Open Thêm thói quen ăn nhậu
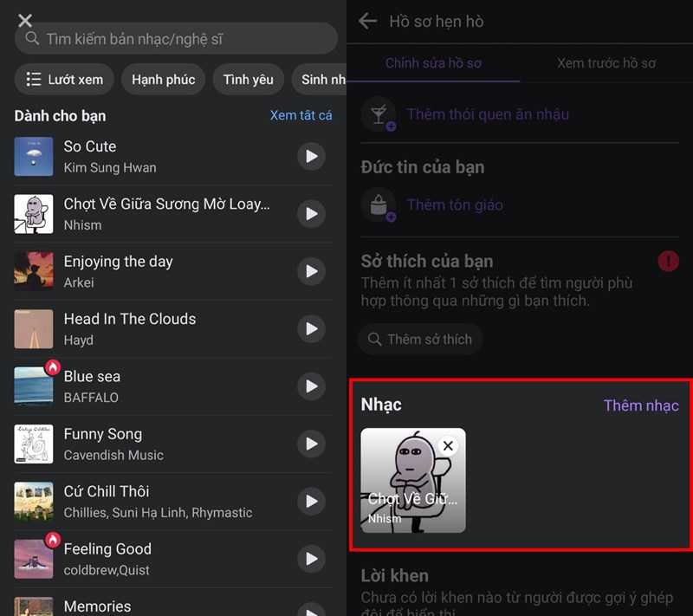 point(488,114)
